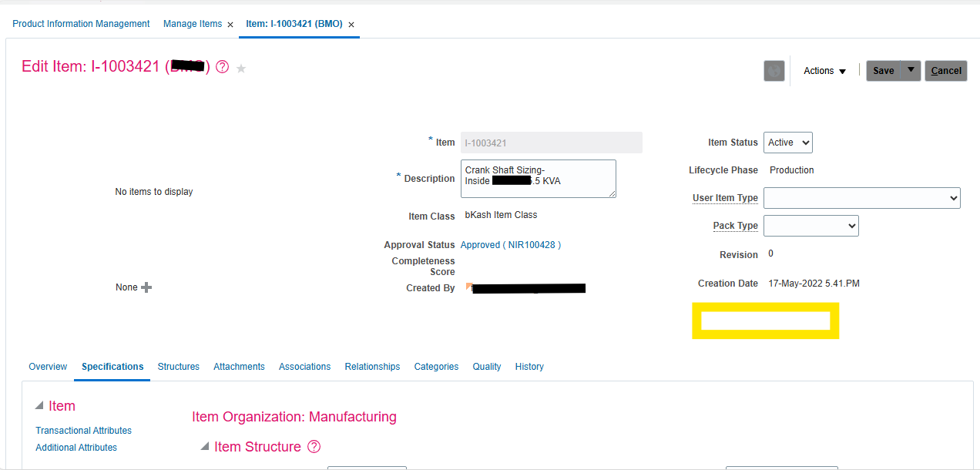Open the Attachments tab
This screenshot has width=980, height=470.
239,367
